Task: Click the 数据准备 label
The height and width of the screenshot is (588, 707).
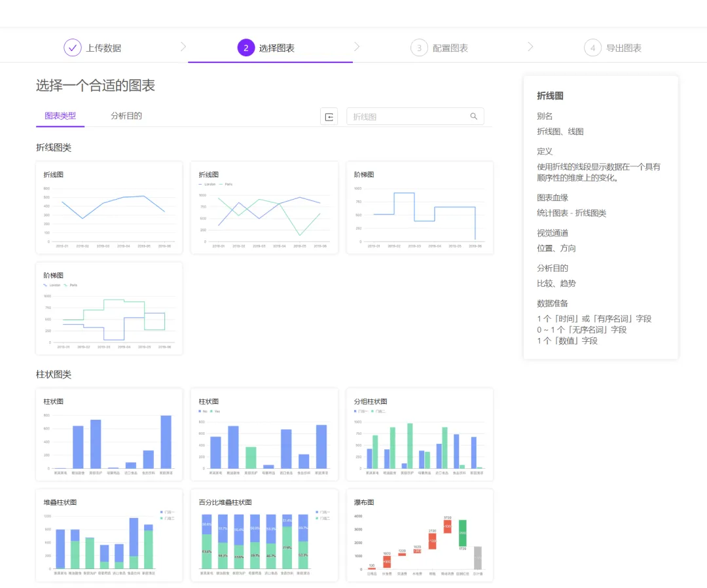Action: pyautogui.click(x=553, y=303)
